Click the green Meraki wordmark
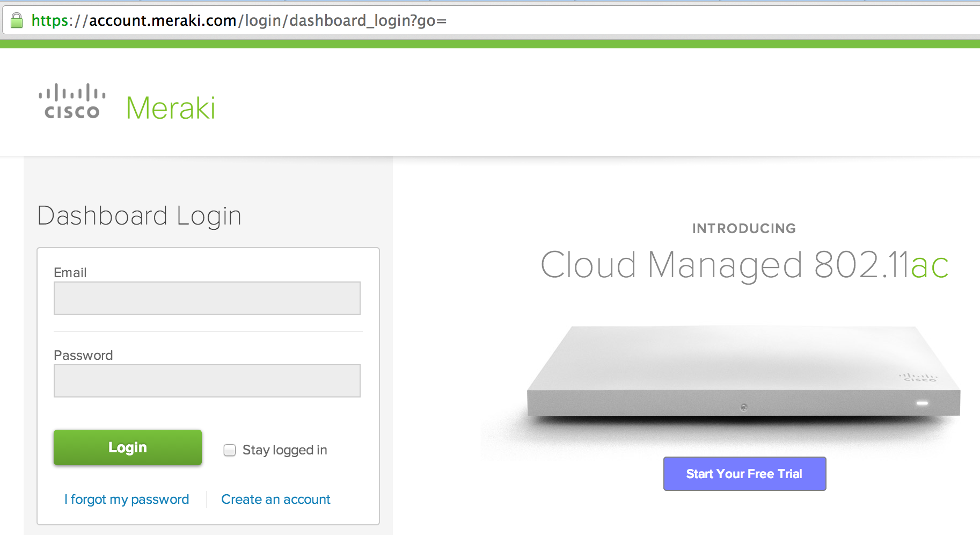 171,108
